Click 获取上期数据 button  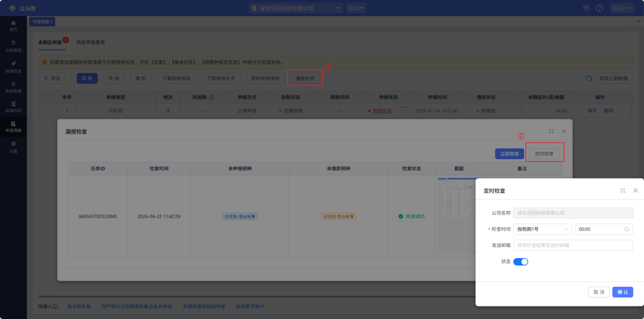[614, 79]
